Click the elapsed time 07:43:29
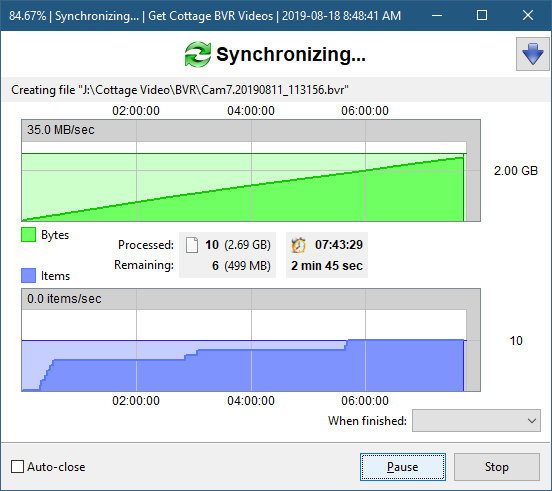552x491 pixels. click(x=339, y=245)
